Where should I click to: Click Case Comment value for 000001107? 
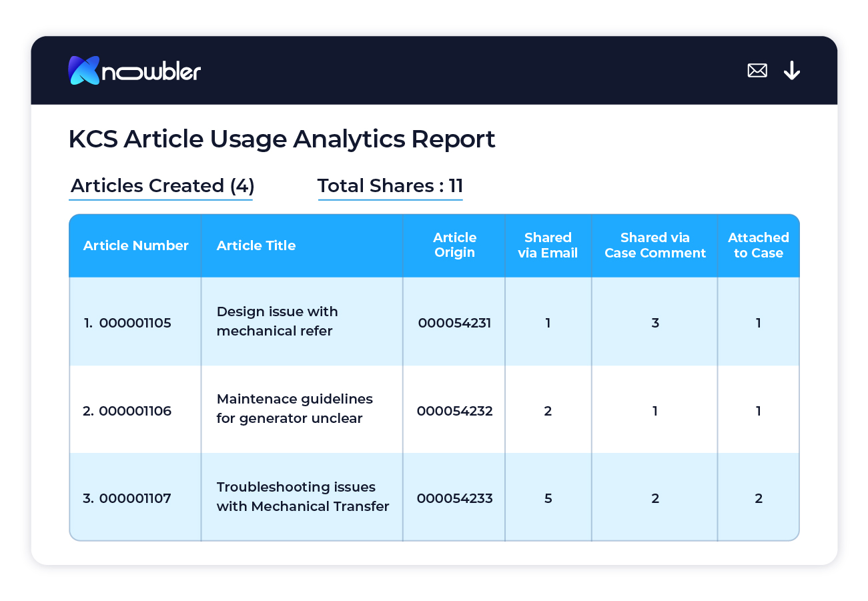[655, 498]
